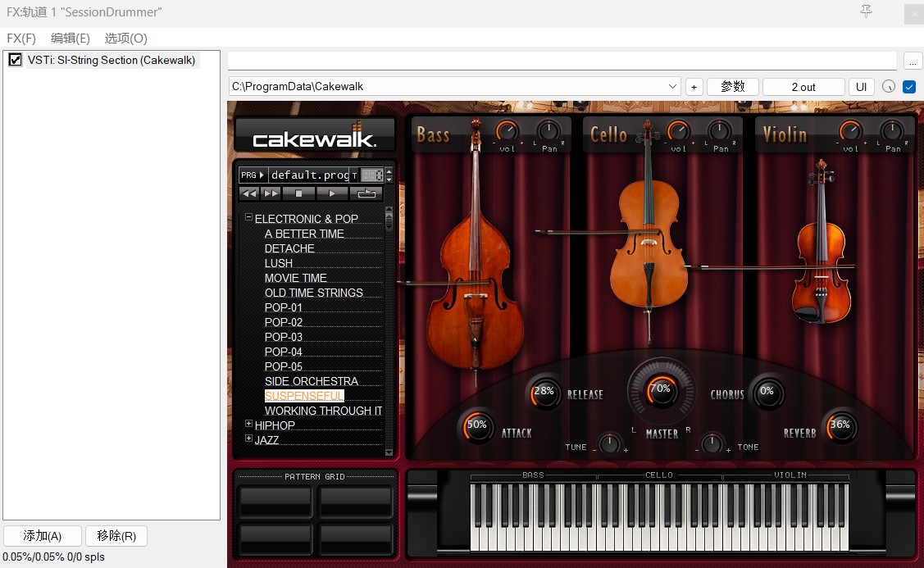Select the highlighted SUSPENSEFUL pattern
The image size is (924, 568).
click(x=304, y=395)
